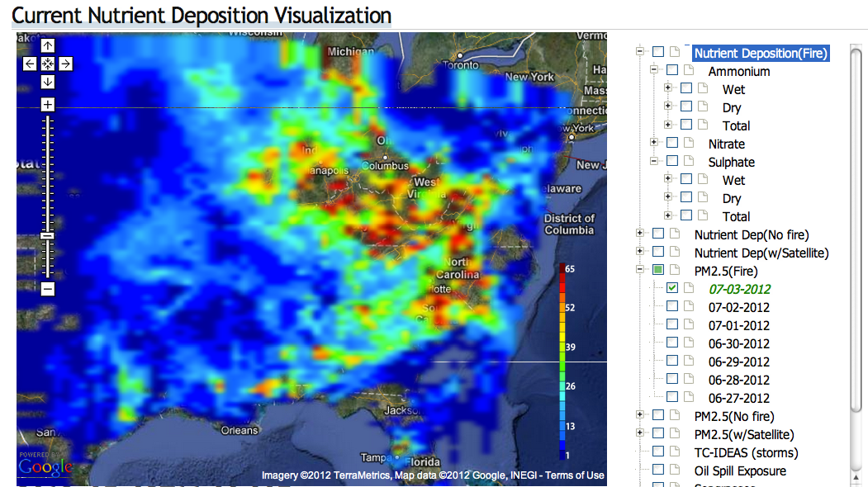Image resolution: width=868 pixels, height=487 pixels.
Task: Collapse the Sulphate tree node
Action: click(654, 160)
